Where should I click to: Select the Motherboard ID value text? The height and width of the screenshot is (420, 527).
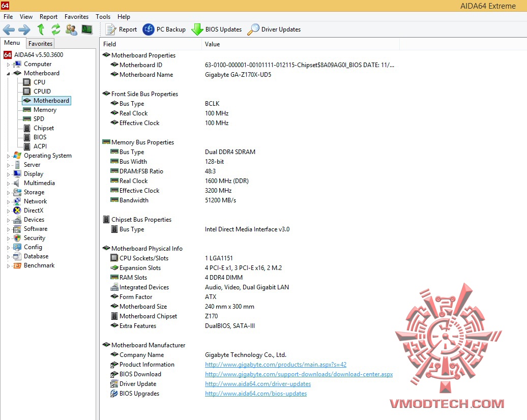pyautogui.click(x=300, y=65)
